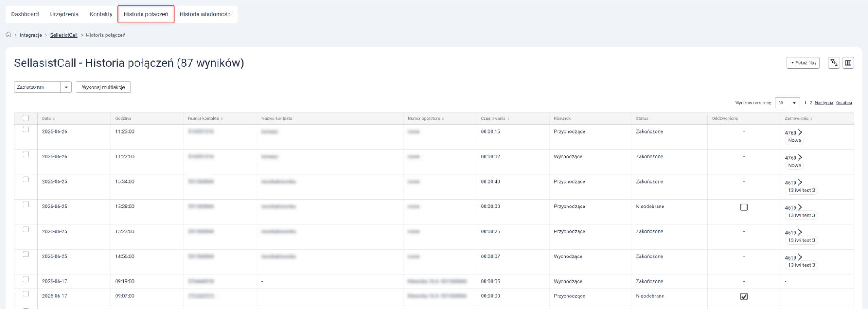Screen dimensions: 868x309
Task: Open order 4760 arrow in 11:23:00 row
Action: 800,132
